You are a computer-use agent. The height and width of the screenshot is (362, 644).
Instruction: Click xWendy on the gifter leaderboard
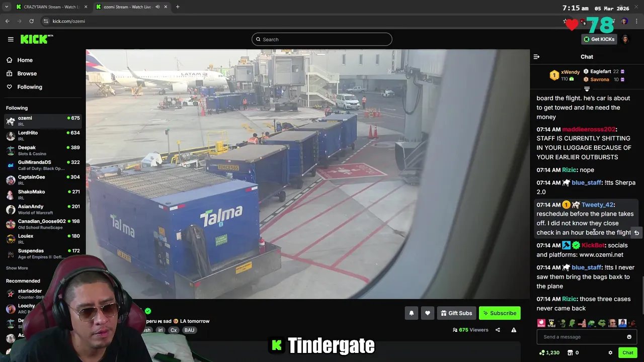pos(570,72)
